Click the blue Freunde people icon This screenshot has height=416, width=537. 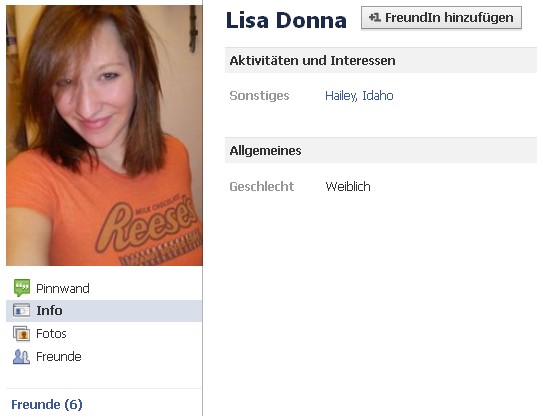(21, 356)
